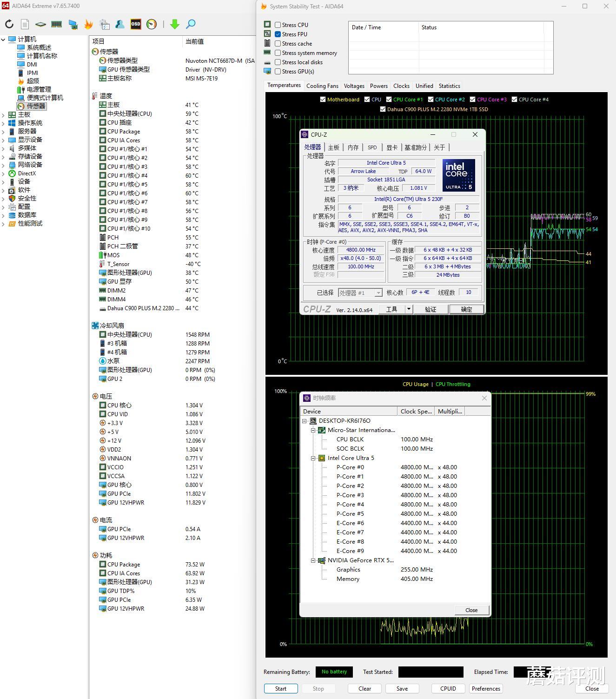Switch to the Cooling Fans tab
This screenshot has width=616, height=699.
tap(322, 86)
